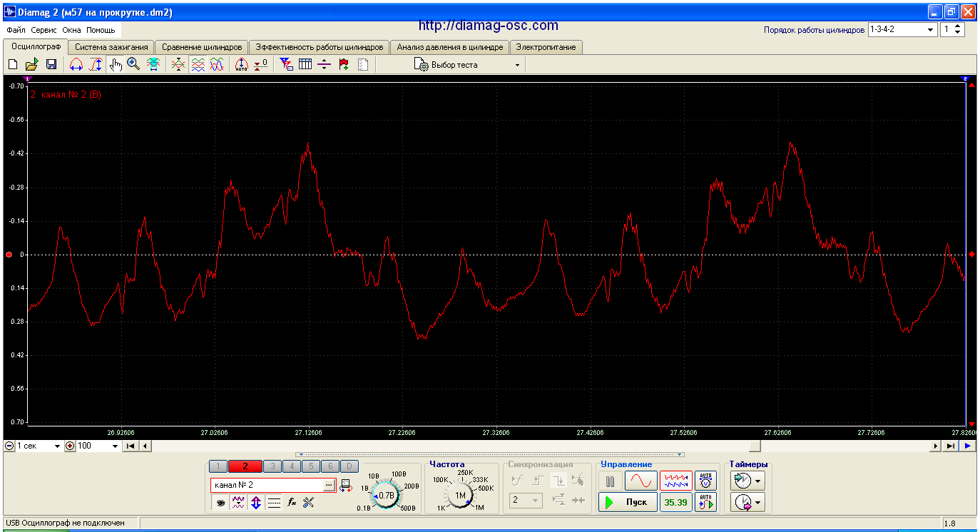Click the stacked multi-wave display icon

tap(198, 65)
